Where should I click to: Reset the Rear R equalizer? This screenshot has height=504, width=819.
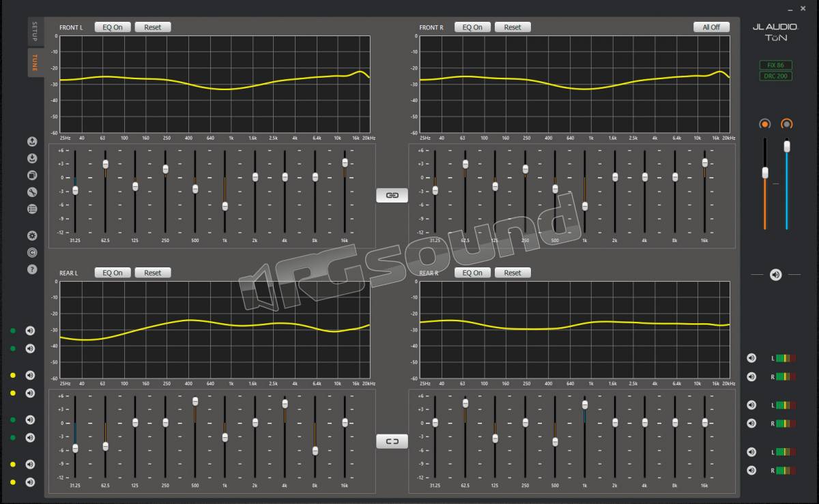pos(513,273)
